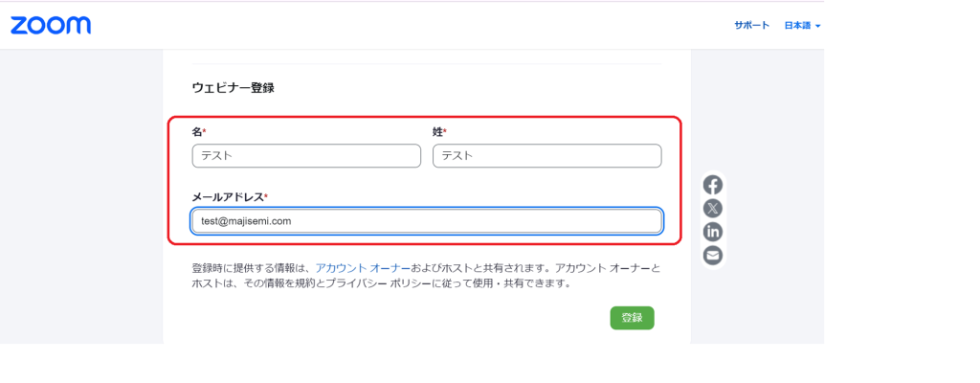The image size is (980, 383).
Task: Focus the 名 input field
Action: click(306, 156)
